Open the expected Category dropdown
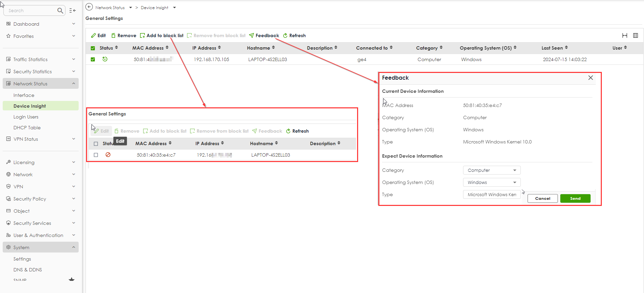 point(491,170)
